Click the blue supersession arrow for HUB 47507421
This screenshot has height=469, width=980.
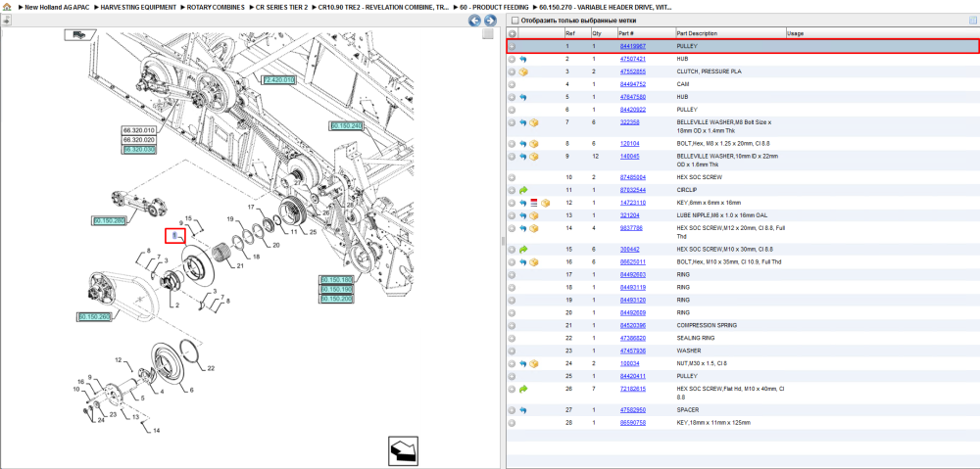coord(523,59)
